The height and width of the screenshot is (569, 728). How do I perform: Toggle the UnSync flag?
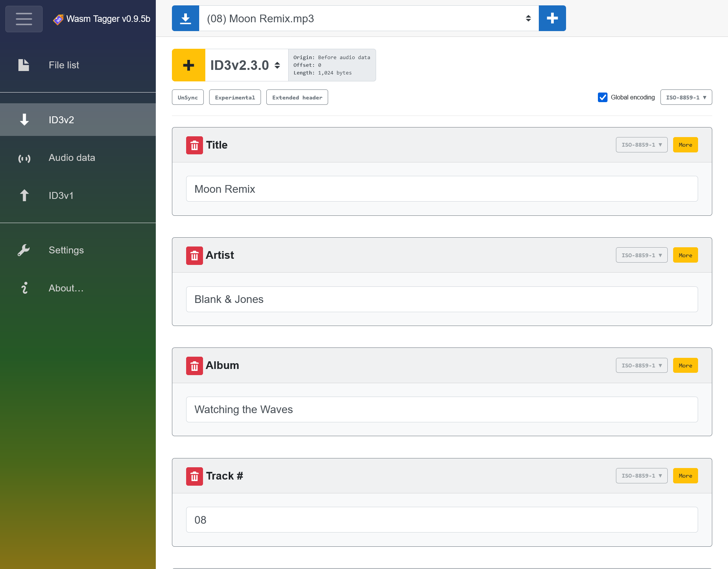coord(188,98)
